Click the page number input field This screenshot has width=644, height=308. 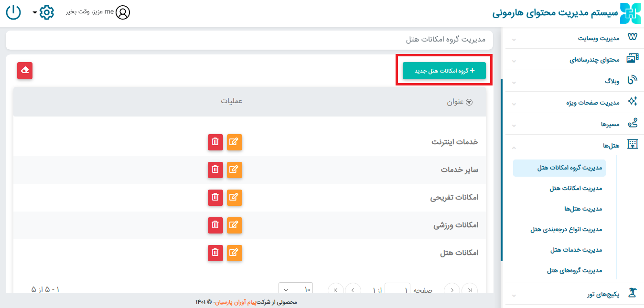coord(397,289)
